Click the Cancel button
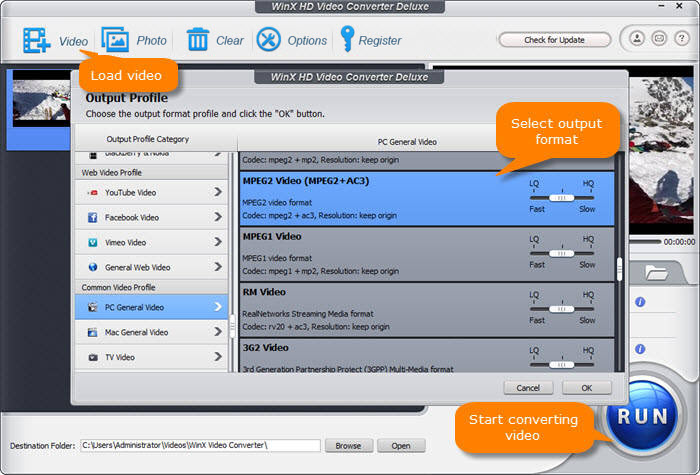The width and height of the screenshot is (700, 475). point(528,388)
